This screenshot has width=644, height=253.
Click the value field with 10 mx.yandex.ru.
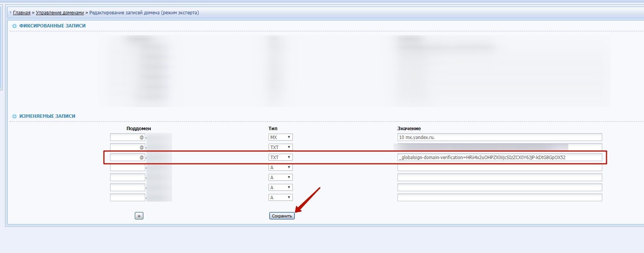click(499, 137)
